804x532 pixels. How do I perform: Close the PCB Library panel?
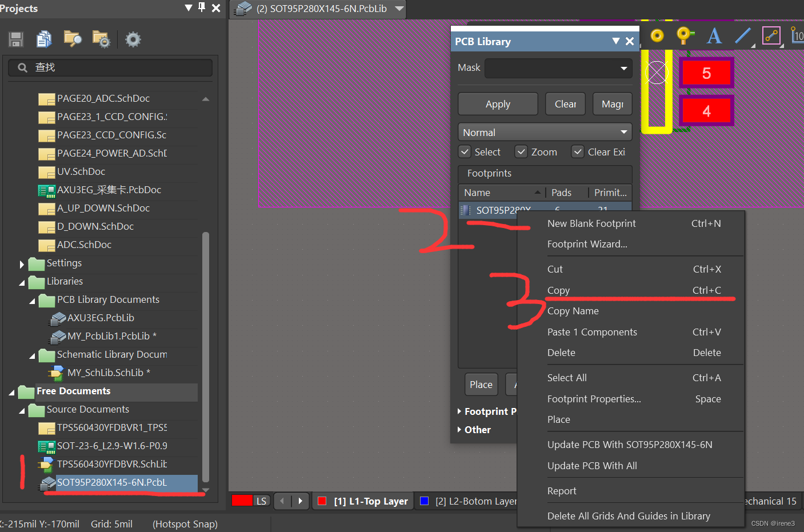(x=630, y=41)
